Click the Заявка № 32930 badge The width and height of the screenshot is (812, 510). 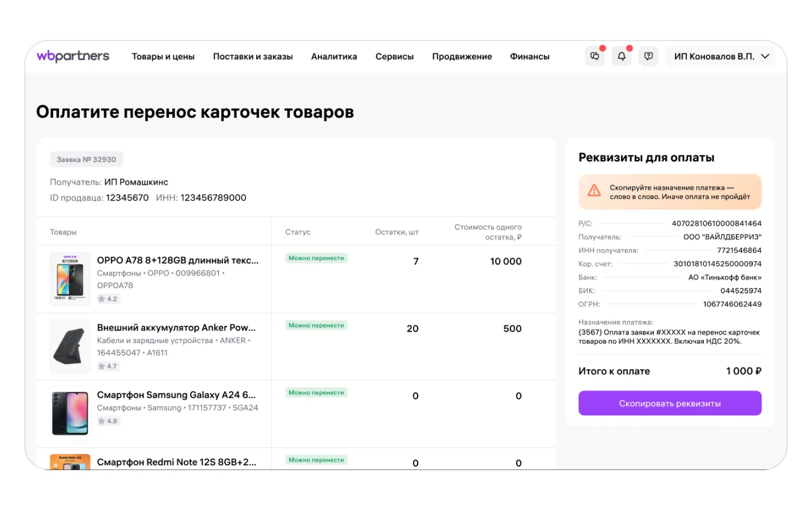[86, 160]
